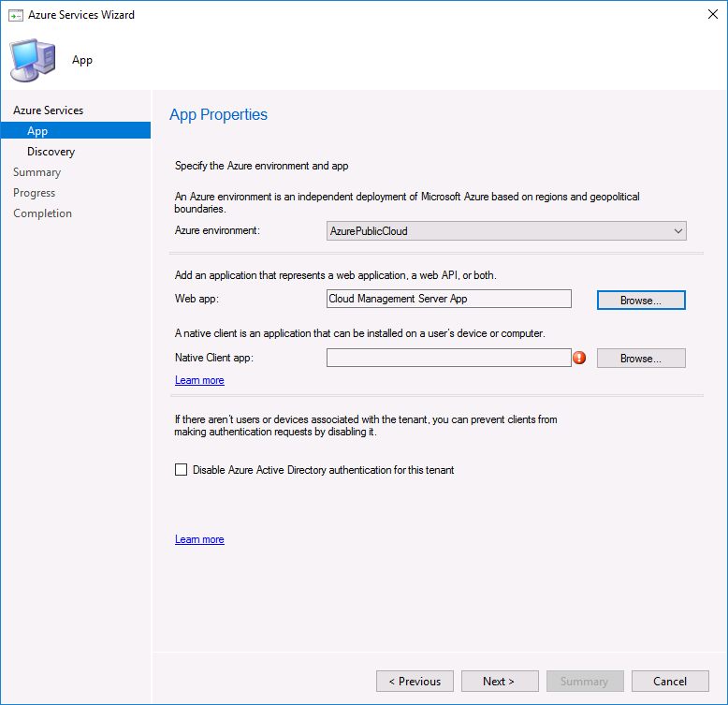Browse for the Native Client app
The image size is (728, 705).
click(641, 358)
